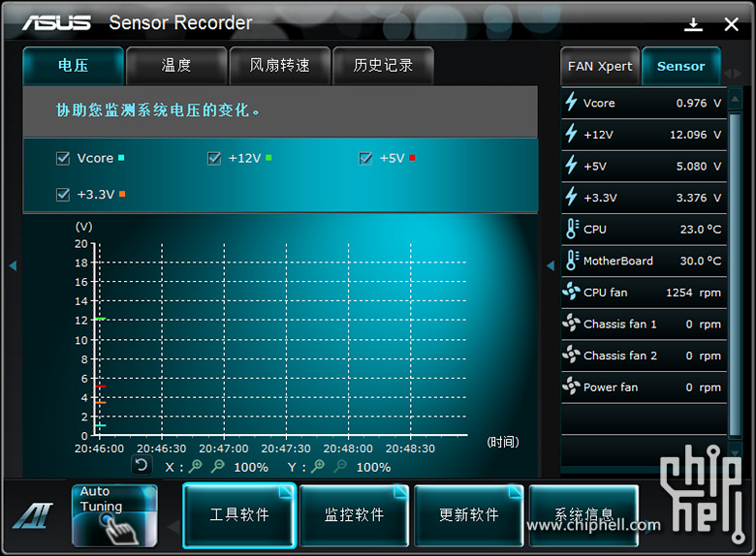756x556 pixels.
Task: Click the Vcore 0.976 V reading
Action: (698, 103)
